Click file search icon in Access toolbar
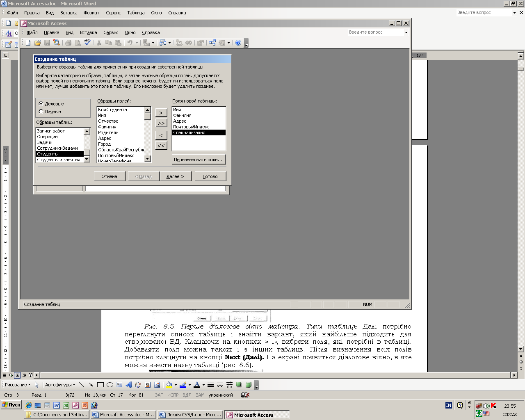525x420 pixels. point(57,43)
